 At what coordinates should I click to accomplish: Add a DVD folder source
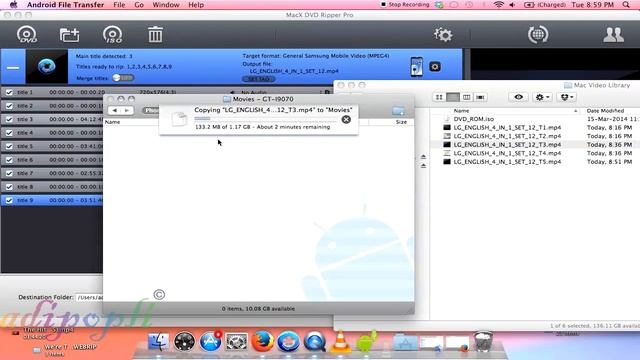click(69, 35)
